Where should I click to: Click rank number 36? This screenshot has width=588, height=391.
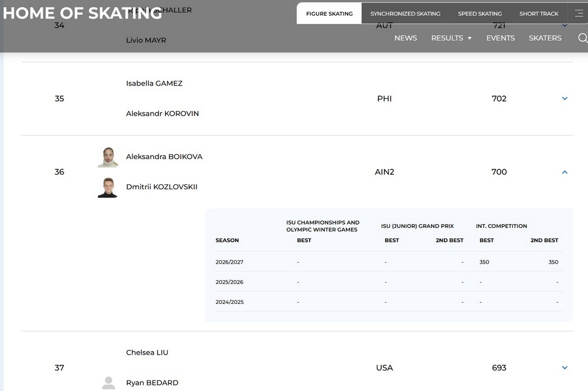click(59, 172)
